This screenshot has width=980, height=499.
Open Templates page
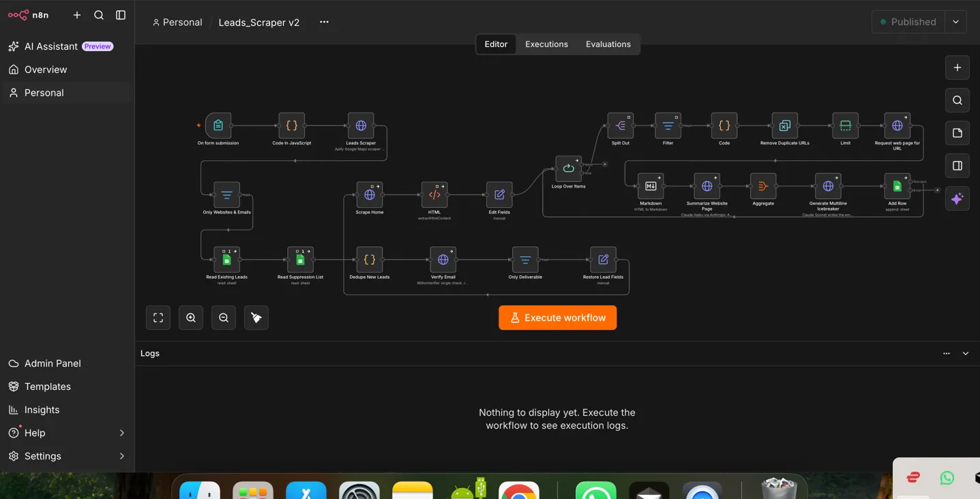click(x=67, y=387)
